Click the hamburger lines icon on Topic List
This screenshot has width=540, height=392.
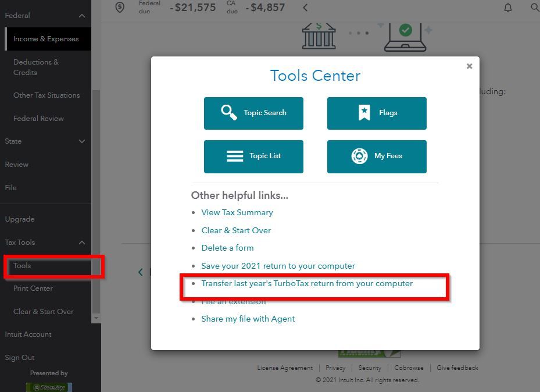(x=235, y=156)
